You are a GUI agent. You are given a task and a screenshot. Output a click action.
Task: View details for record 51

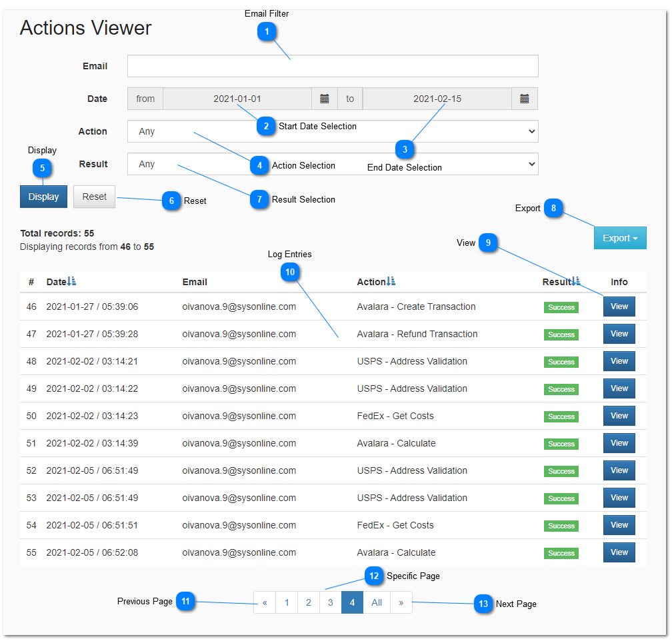[x=619, y=444]
